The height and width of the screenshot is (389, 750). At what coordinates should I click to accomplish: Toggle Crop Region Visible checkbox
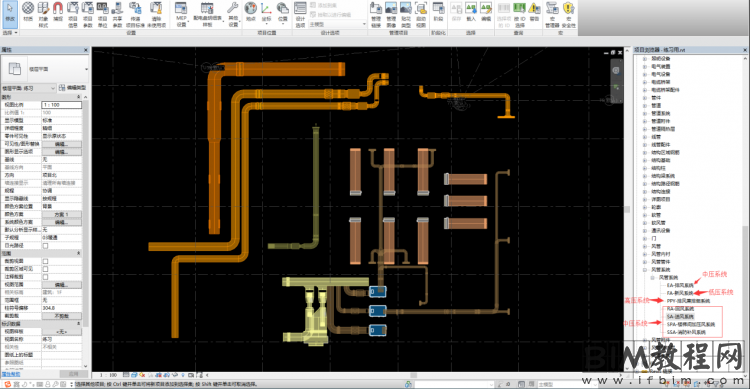45,269
